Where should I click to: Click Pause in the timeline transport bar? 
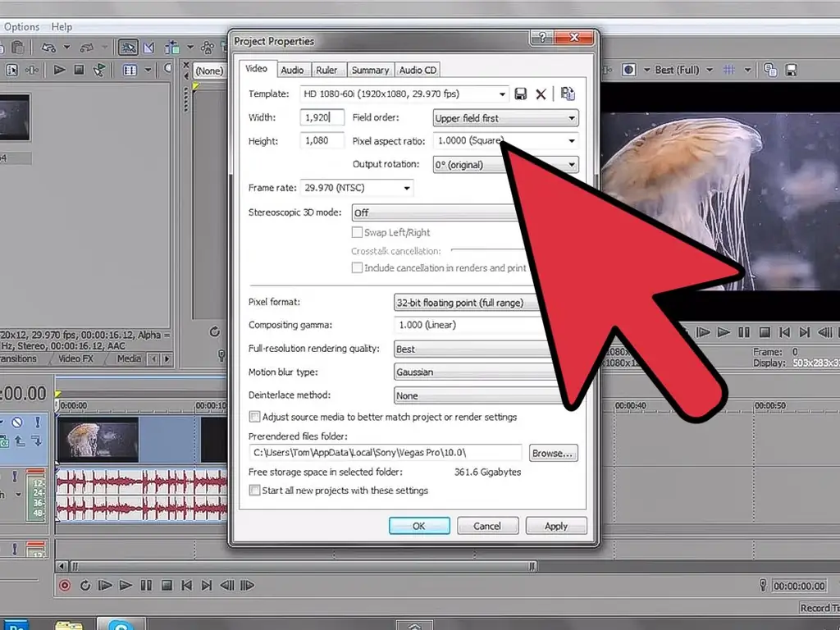pos(146,585)
